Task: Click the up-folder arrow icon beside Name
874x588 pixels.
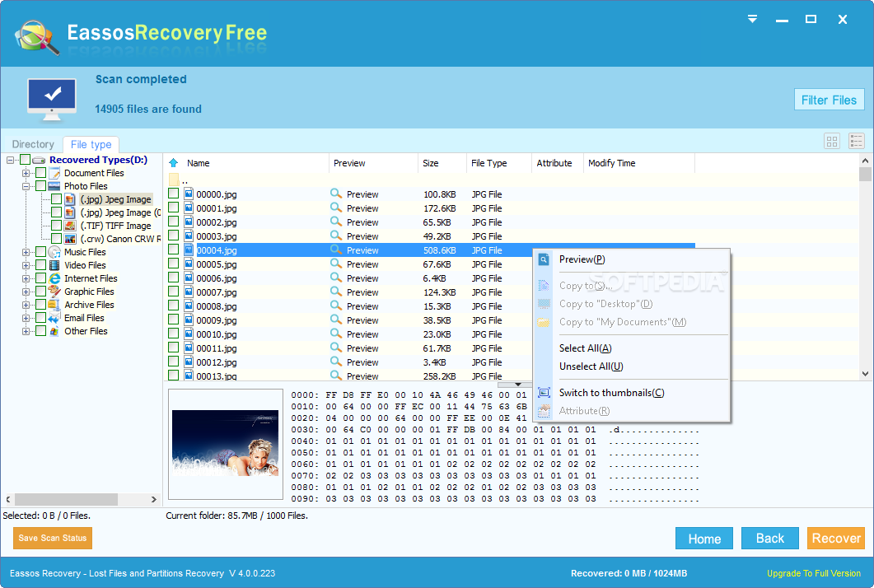Action: click(x=173, y=163)
